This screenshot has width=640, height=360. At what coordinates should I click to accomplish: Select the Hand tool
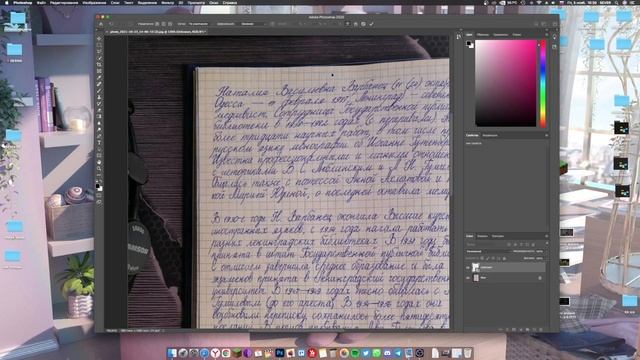pos(99,162)
